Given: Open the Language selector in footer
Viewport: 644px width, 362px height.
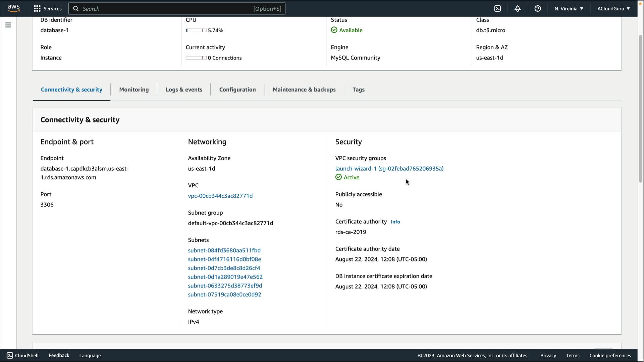Looking at the screenshot, I should [x=90, y=355].
